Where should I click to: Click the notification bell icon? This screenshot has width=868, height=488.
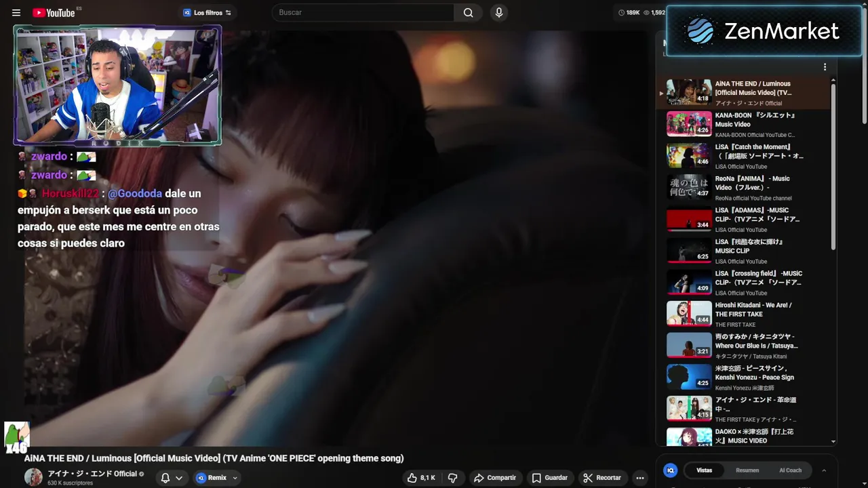(165, 478)
